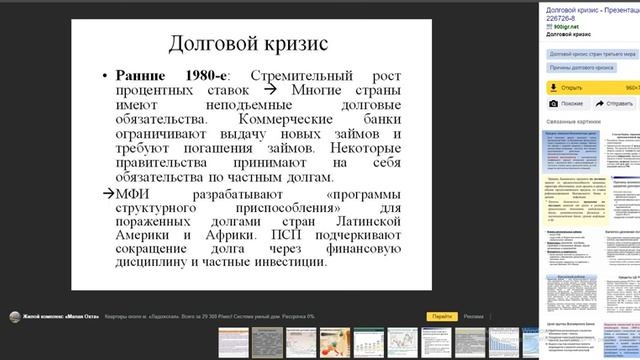Open the filmstrip thumbnail of a blue-headed text document
640x360 pixels.
pos(436,343)
